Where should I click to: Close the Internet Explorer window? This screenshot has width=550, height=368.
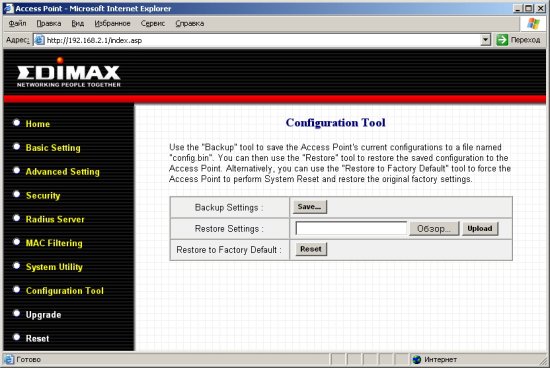tap(541, 8)
